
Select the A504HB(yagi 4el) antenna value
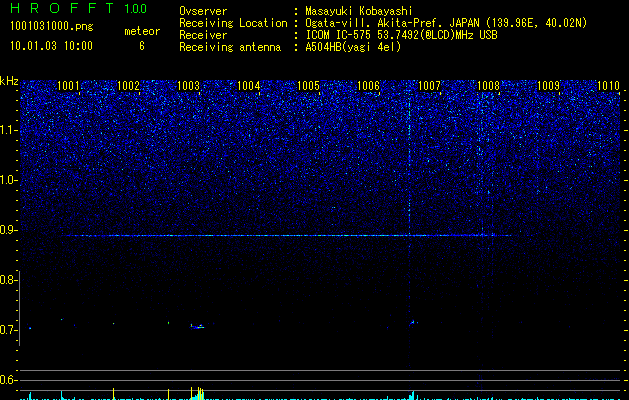pos(353,47)
